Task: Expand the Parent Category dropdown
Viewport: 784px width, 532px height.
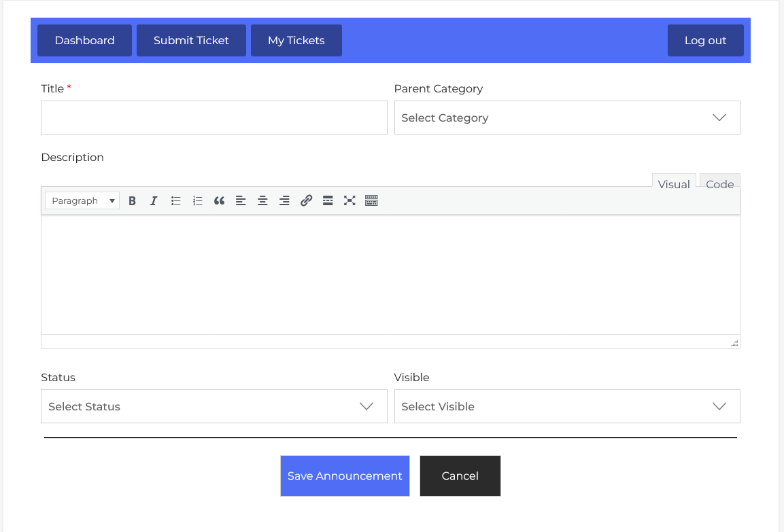Action: click(566, 118)
